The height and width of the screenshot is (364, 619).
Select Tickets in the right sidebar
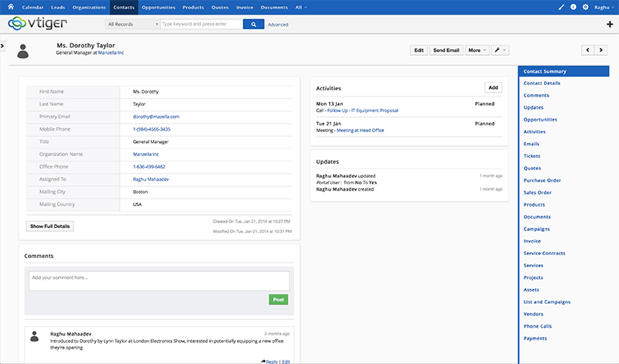(532, 156)
